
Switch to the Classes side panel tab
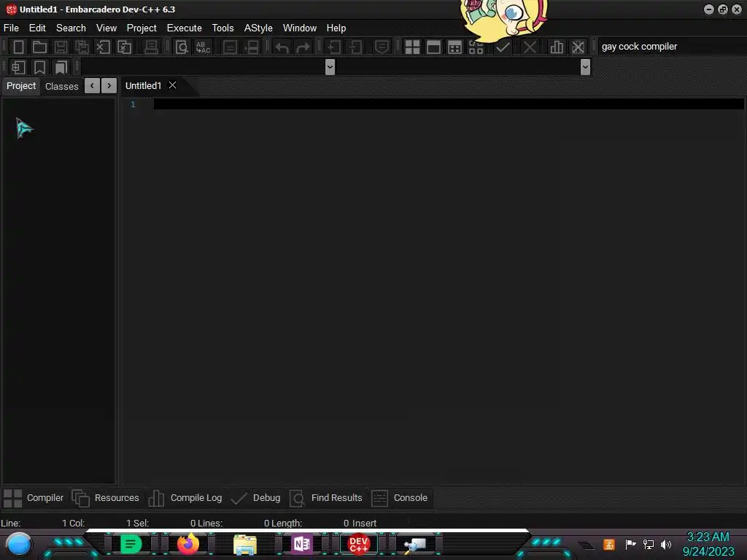[x=62, y=86]
